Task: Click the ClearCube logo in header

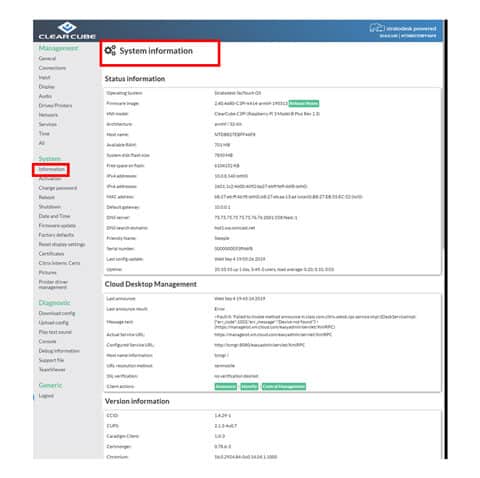Action: click(67, 31)
